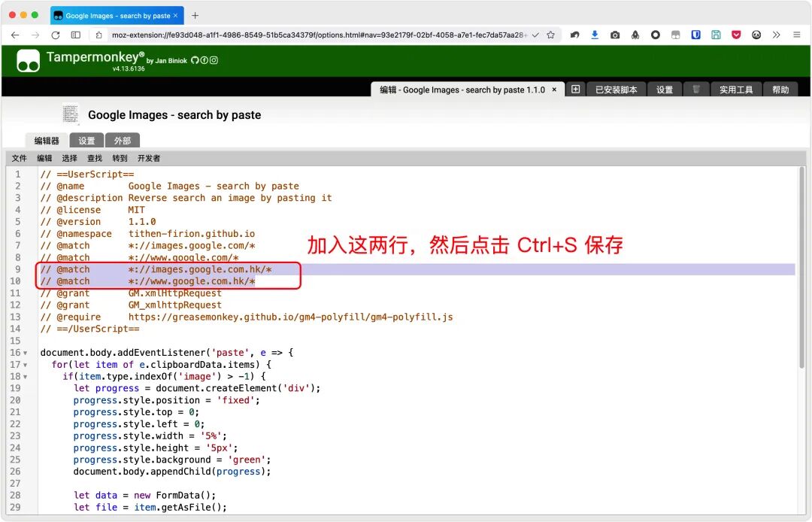Open the 已安装脚本 tab
812x522 pixels.
point(616,90)
